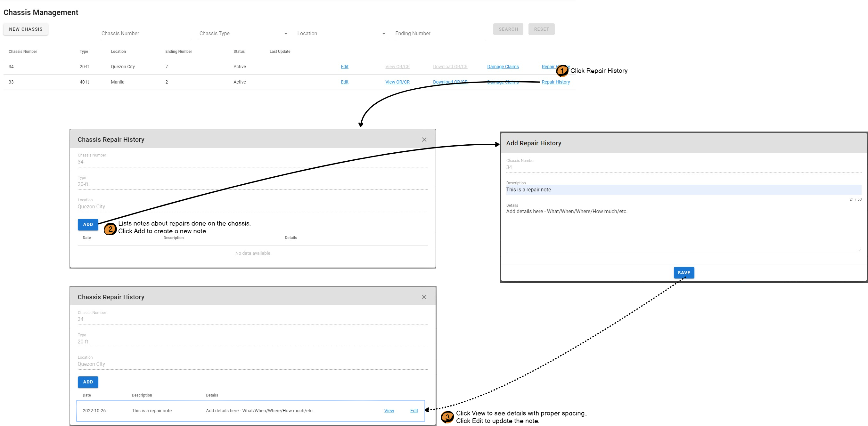
Task: View the 2022-10-26 repair note
Action: tap(389, 411)
